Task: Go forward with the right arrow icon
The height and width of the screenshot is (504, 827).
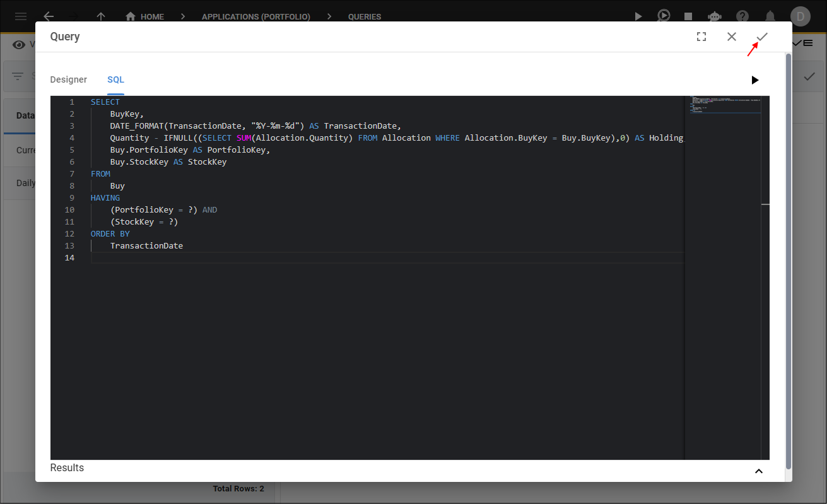Action: (x=74, y=16)
